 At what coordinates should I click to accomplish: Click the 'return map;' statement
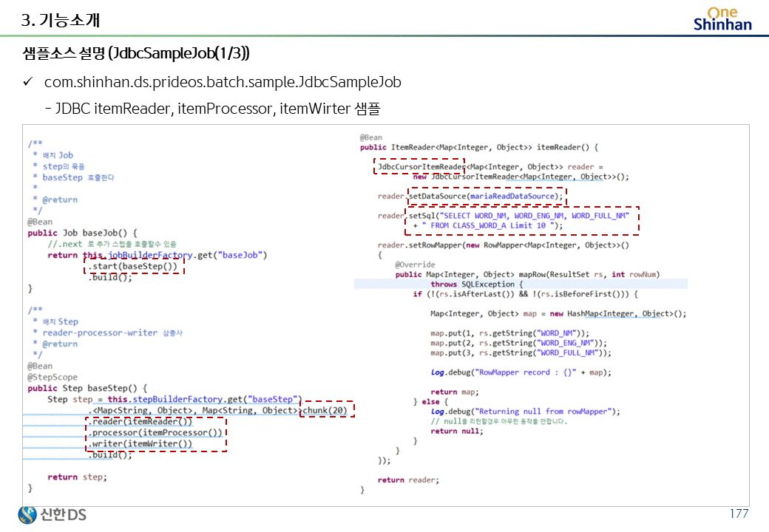pos(455,392)
